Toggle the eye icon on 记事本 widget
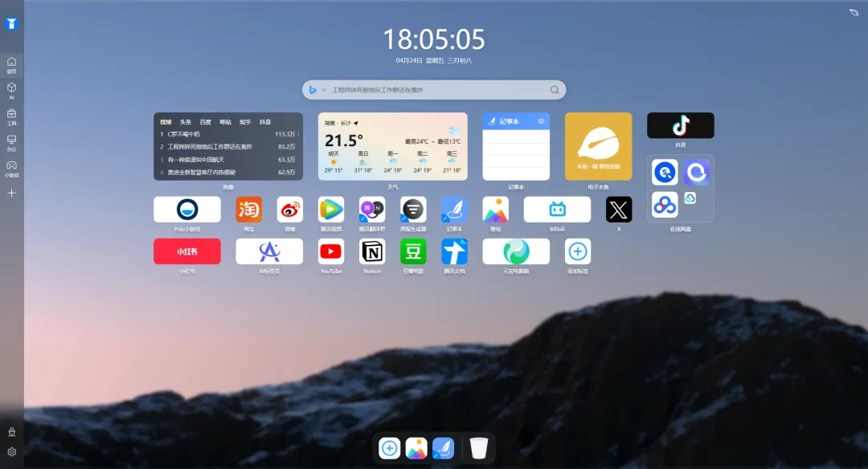Image resolution: width=868 pixels, height=469 pixels. [541, 121]
